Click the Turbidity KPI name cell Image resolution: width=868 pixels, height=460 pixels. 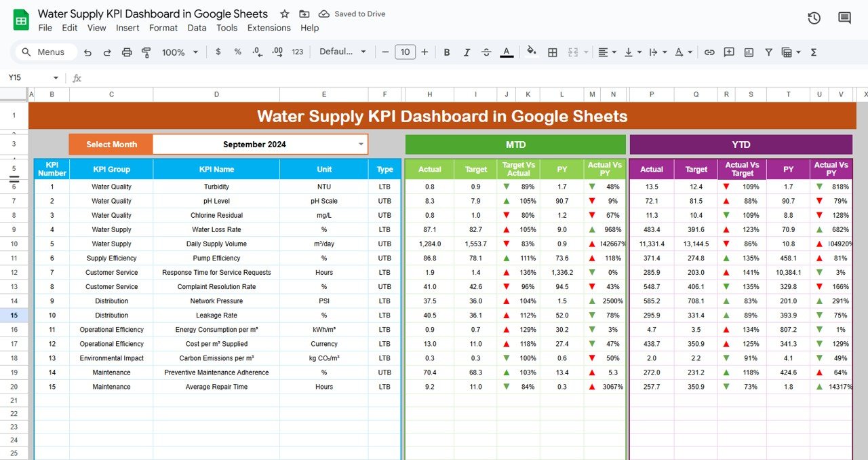pyautogui.click(x=216, y=187)
